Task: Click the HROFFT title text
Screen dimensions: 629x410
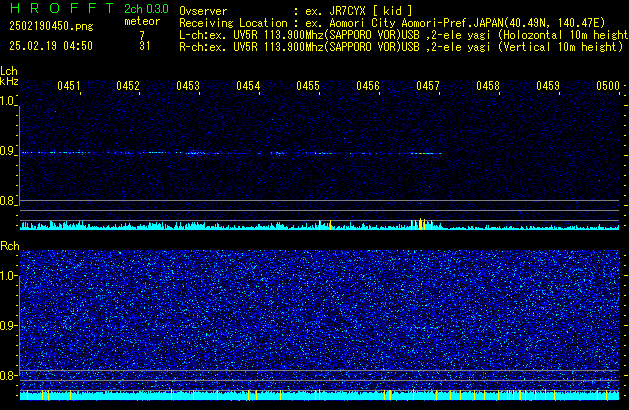Action: (62, 8)
